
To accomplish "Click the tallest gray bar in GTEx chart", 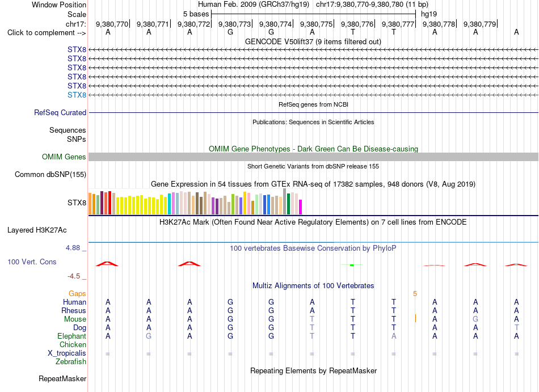I will (285, 201).
